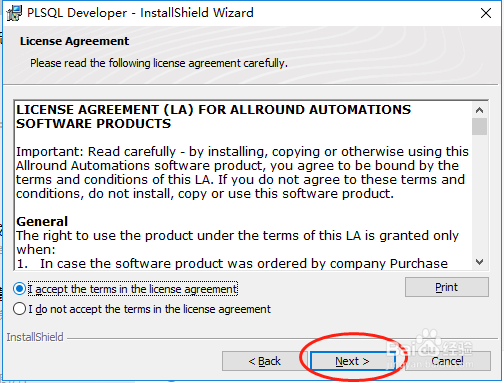Click the license scrollbar thumb
The height and width of the screenshot is (383, 504).
pos(479,126)
